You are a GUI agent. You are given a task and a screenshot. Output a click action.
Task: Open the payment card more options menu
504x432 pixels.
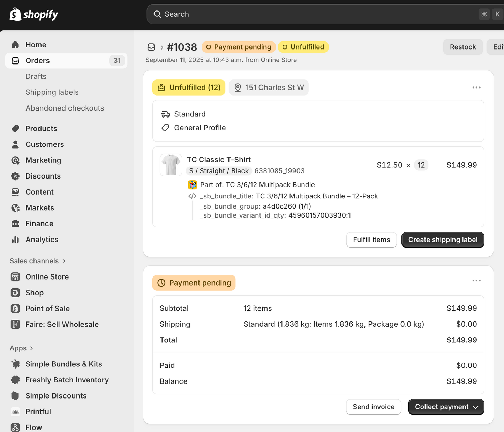[476, 281]
